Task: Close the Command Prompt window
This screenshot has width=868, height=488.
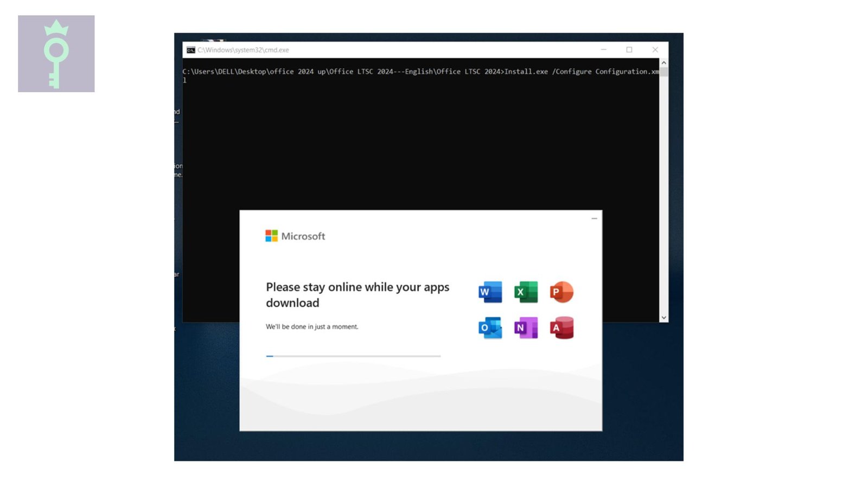Action: pos(655,49)
